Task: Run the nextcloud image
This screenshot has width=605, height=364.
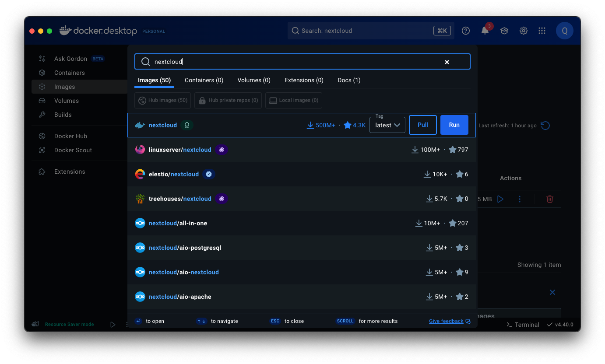Action: (454, 125)
